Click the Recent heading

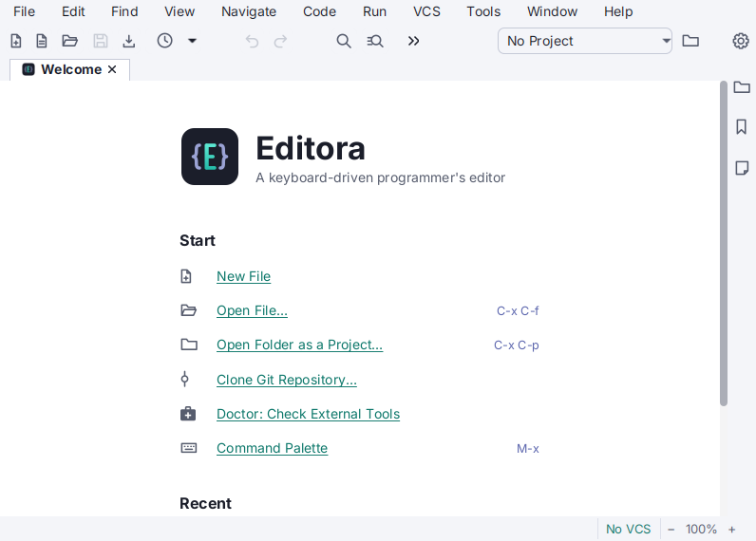205,503
